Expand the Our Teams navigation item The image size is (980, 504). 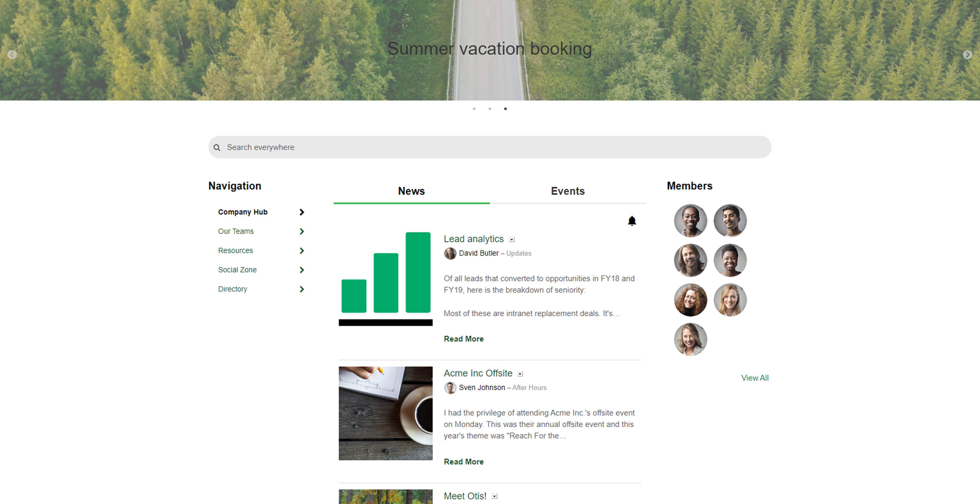pyautogui.click(x=302, y=231)
